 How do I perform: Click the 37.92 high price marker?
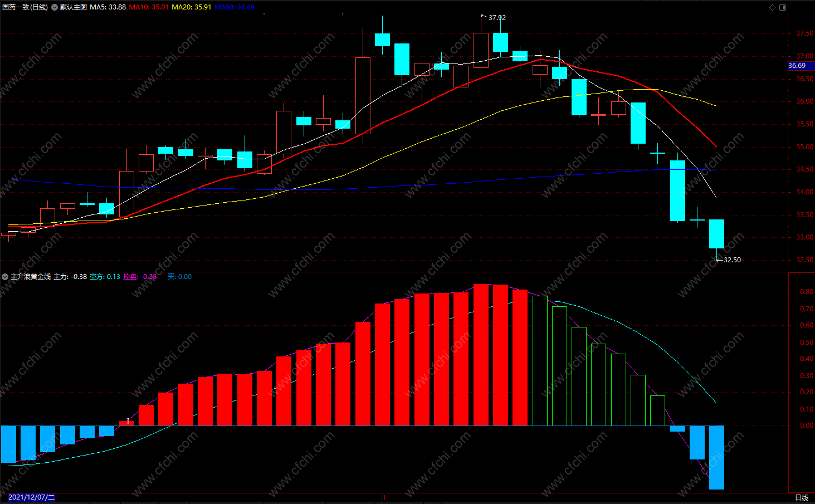click(x=497, y=18)
